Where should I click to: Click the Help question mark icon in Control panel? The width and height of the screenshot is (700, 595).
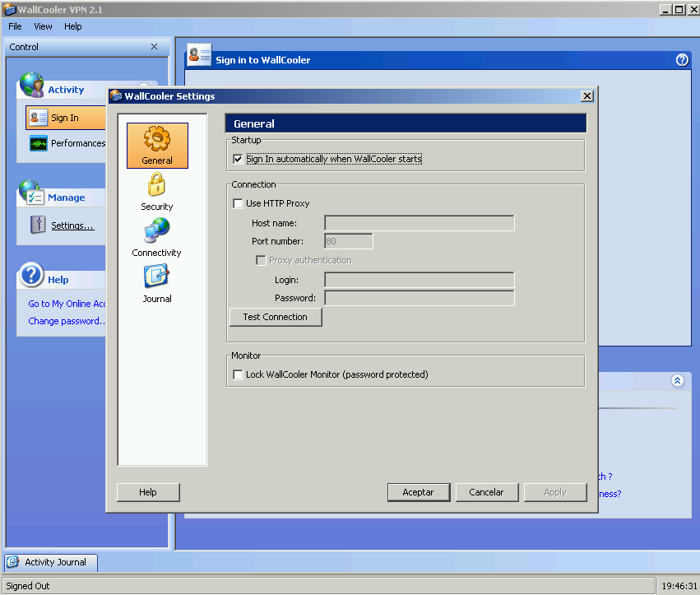[x=30, y=274]
